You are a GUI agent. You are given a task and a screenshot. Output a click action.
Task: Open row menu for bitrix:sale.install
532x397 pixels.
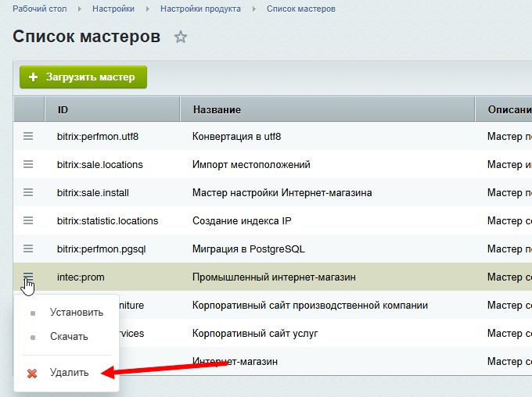28,192
